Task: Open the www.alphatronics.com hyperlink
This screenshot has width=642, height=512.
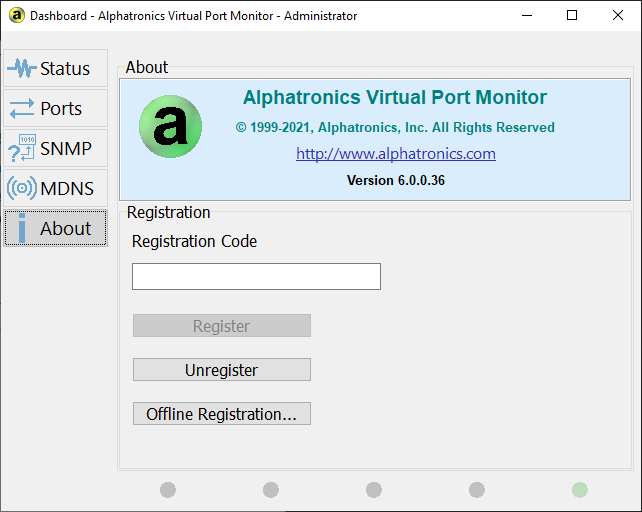Action: pos(396,154)
